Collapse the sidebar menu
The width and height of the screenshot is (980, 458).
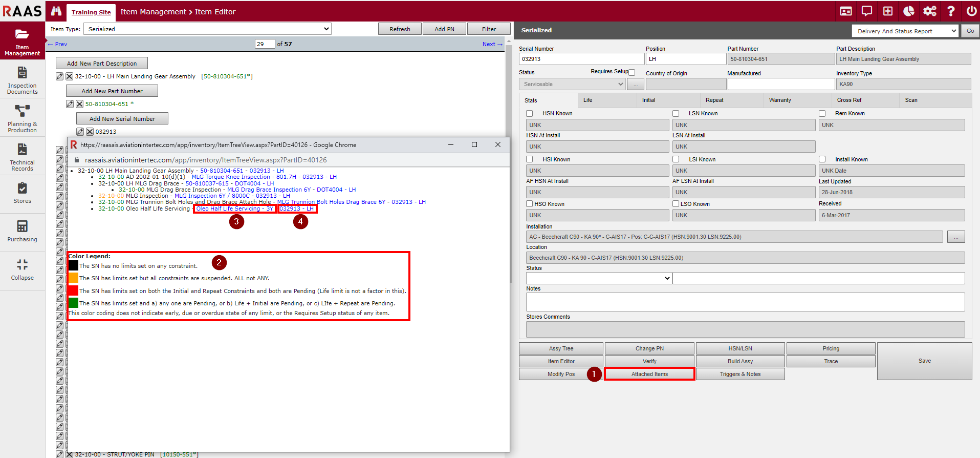(22, 269)
